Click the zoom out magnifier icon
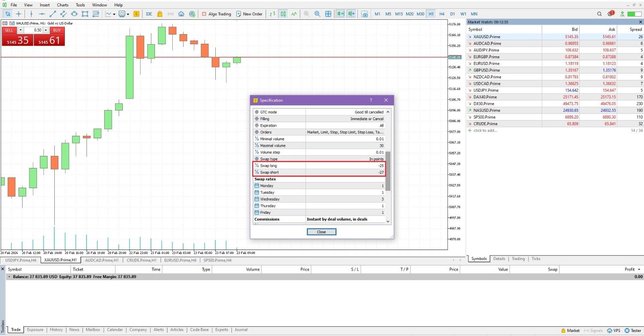Viewport: 644px width, 336px height. point(317,14)
